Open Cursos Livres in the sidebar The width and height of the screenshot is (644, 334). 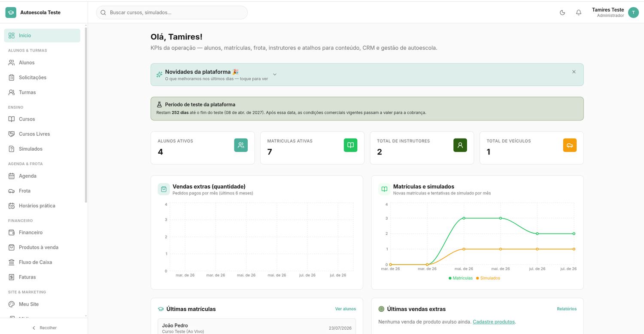(x=42, y=134)
